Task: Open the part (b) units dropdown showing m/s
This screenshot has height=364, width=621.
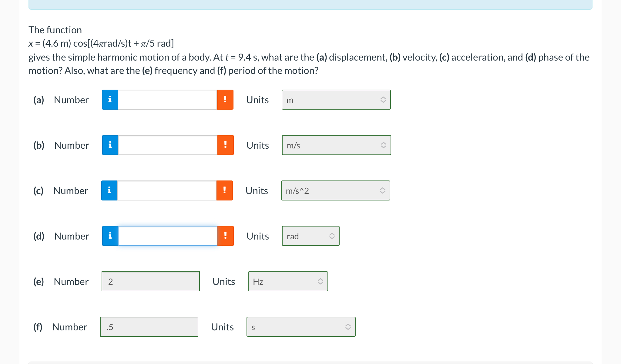Action: [x=336, y=145]
